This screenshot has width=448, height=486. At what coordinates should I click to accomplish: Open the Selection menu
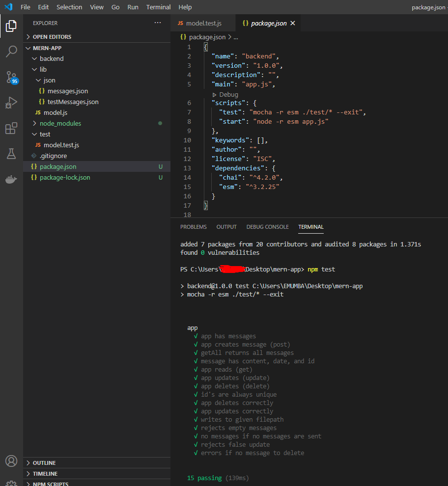pos(69,7)
